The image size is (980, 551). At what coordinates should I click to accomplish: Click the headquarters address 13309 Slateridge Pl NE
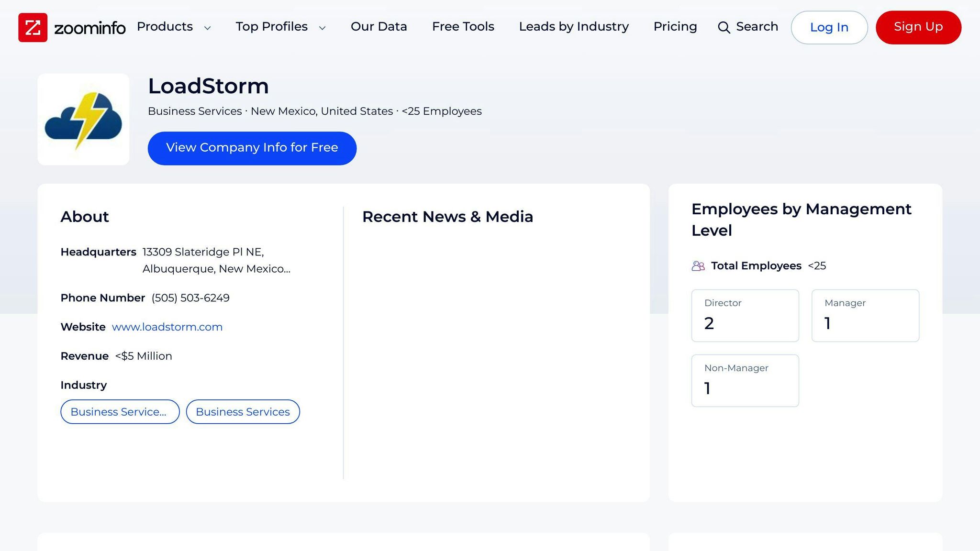coord(203,252)
